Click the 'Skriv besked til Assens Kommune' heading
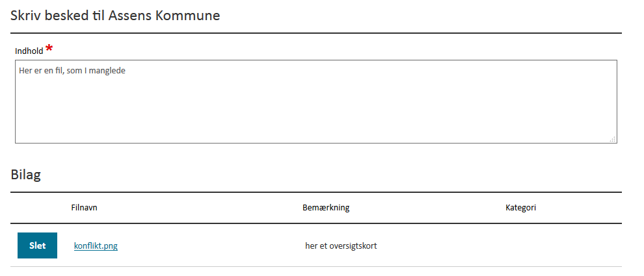Image resolution: width=644 pixels, height=276 pixels. click(x=115, y=16)
